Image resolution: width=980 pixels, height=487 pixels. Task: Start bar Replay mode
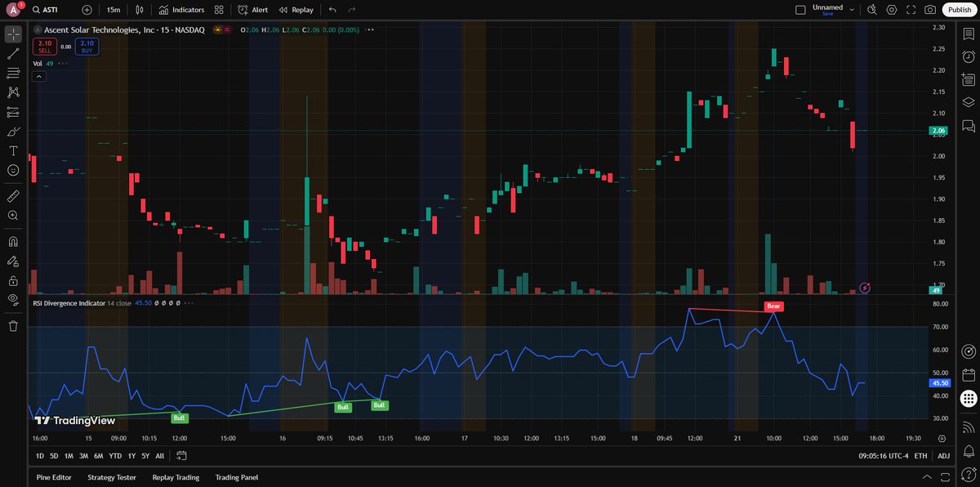(296, 10)
